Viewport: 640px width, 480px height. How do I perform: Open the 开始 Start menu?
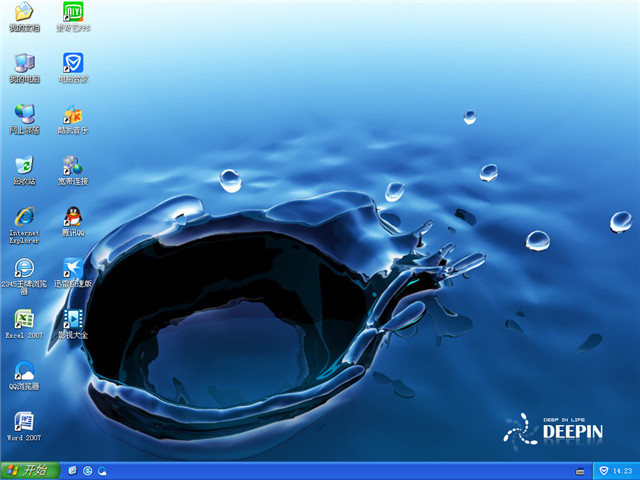tap(30, 471)
